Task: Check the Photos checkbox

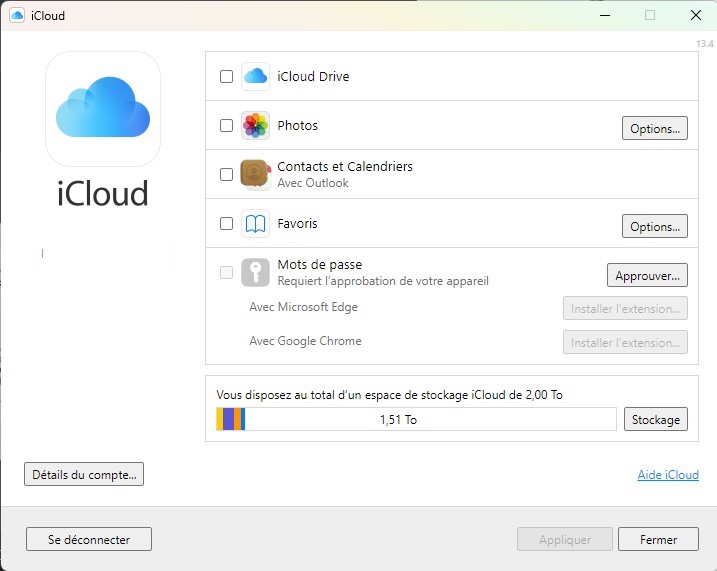Action: (x=226, y=125)
